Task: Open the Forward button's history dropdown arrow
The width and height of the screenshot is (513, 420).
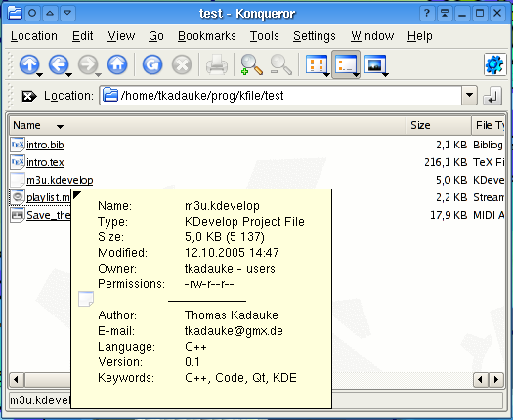Action: [98, 75]
